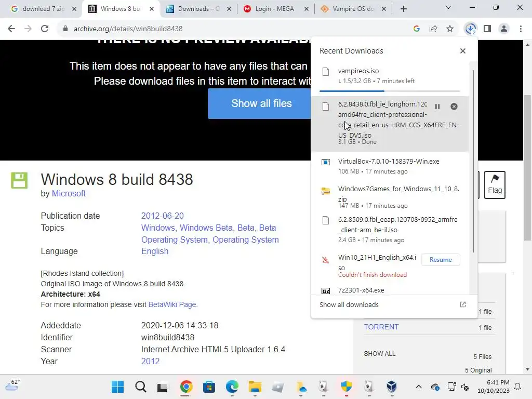Reload the archive.org page
This screenshot has height=399, width=532.
(45, 29)
